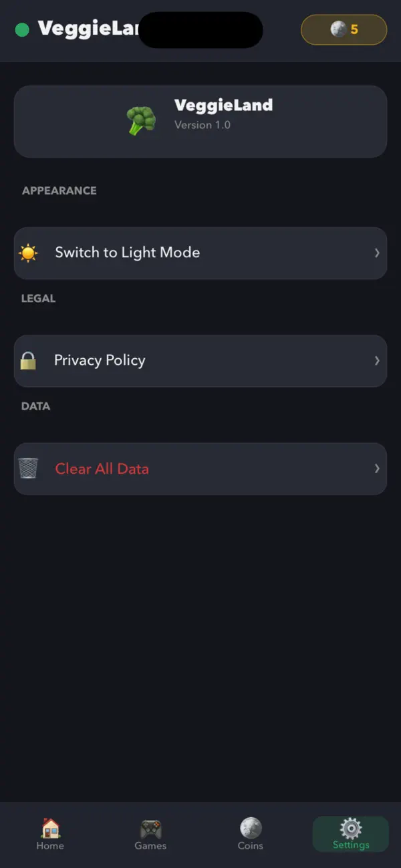Select the red Clear All Data option
This screenshot has width=401, height=868.
pos(200,468)
